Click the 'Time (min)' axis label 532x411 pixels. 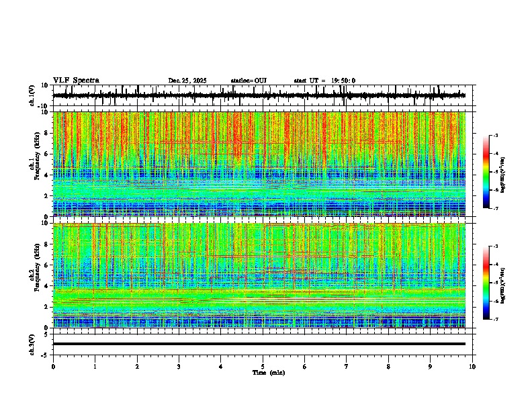point(269,373)
